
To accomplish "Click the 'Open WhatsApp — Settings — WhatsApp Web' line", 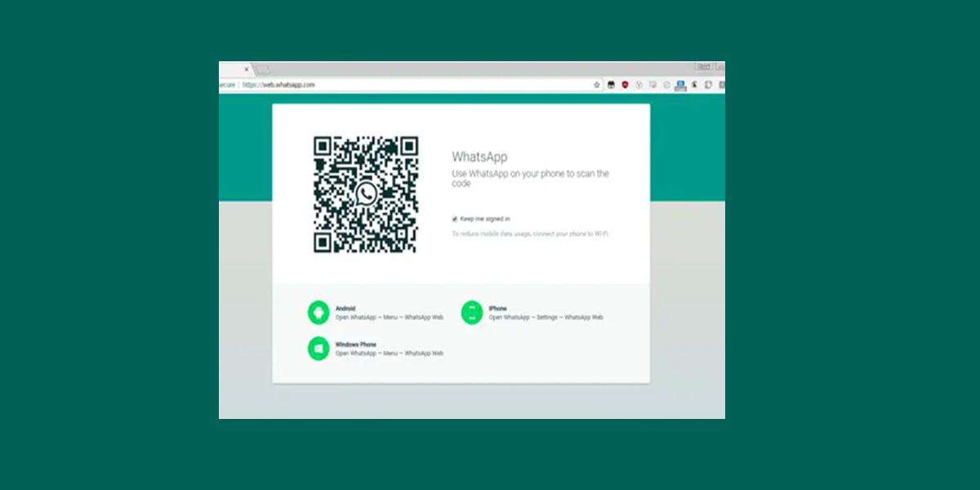I will coord(546,318).
